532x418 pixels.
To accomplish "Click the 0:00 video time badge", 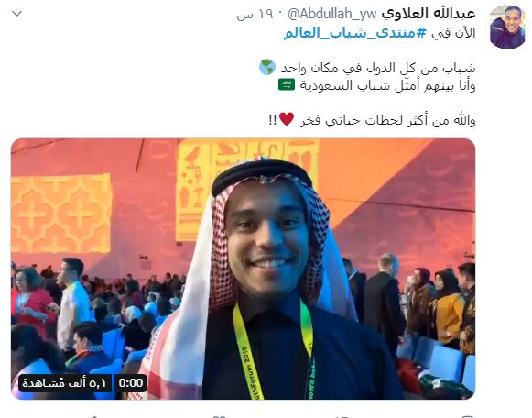I will click(x=131, y=383).
